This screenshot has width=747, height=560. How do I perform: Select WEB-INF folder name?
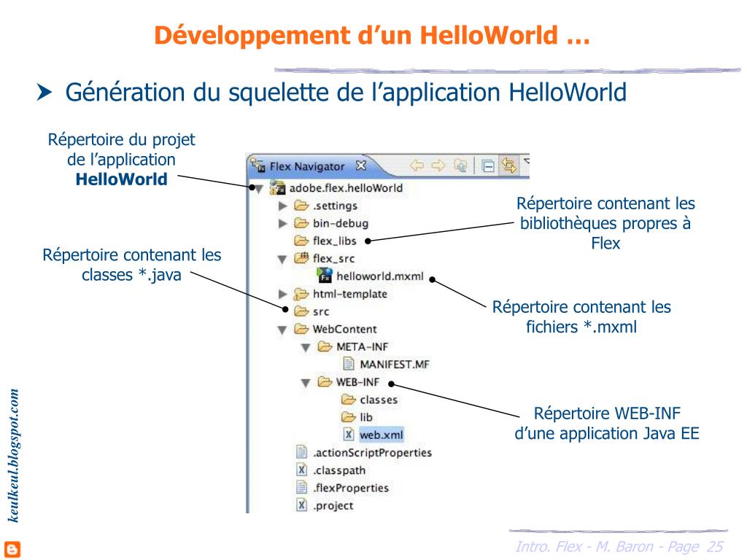(x=357, y=382)
